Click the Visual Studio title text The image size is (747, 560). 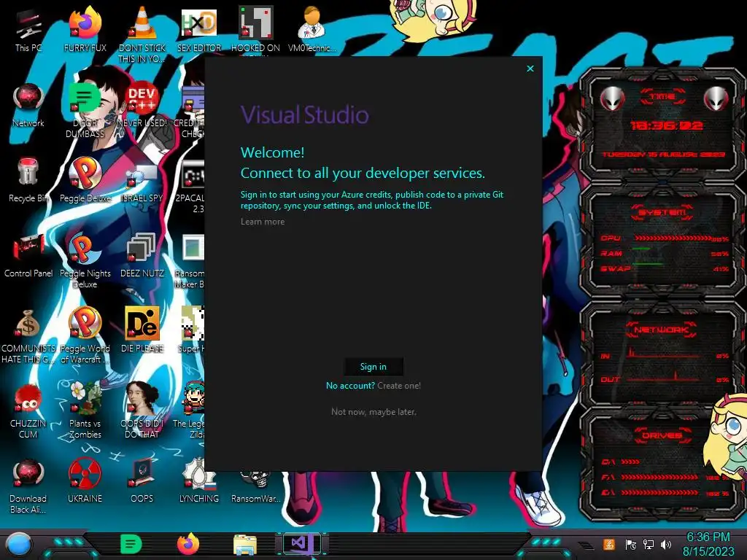pos(304,114)
